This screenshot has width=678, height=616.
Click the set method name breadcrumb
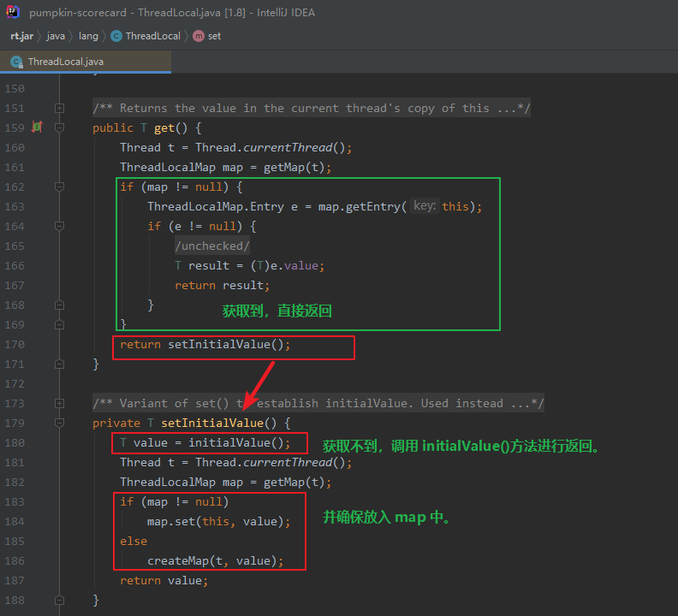click(x=215, y=36)
